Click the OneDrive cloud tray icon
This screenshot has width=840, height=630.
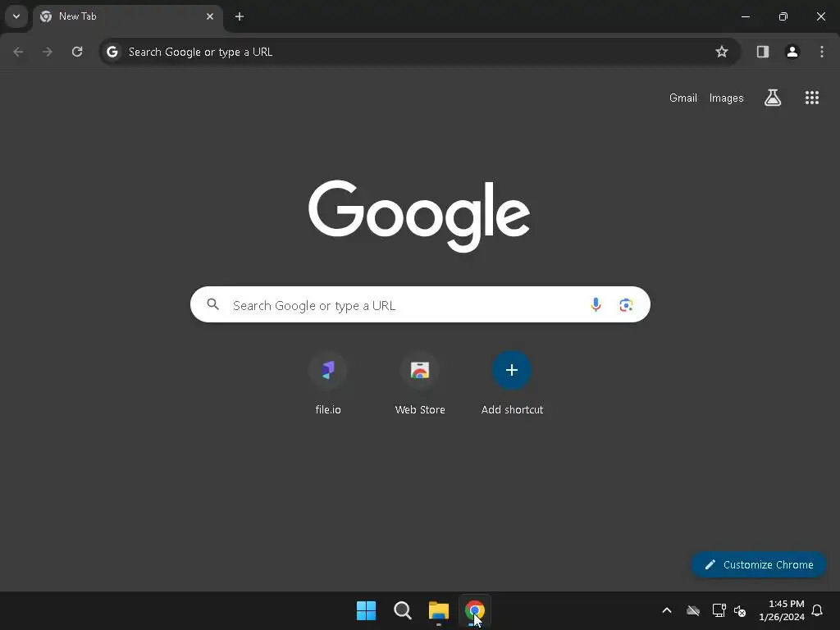point(693,610)
